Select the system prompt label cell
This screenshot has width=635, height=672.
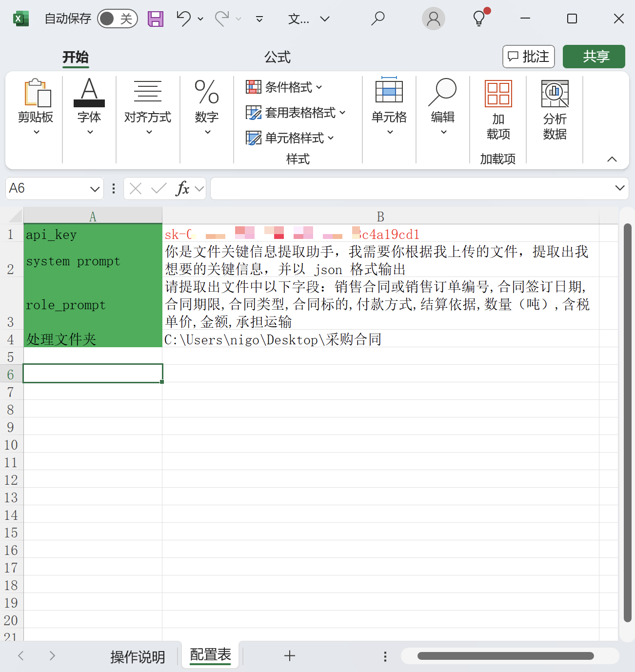coord(93,259)
